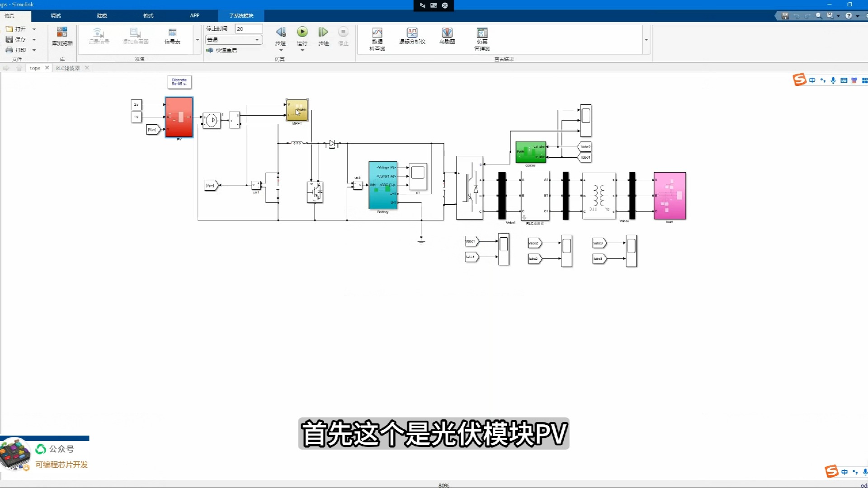Screen dimensions: 868x488
Task: Select the IGBT switch block
Action: [315, 192]
